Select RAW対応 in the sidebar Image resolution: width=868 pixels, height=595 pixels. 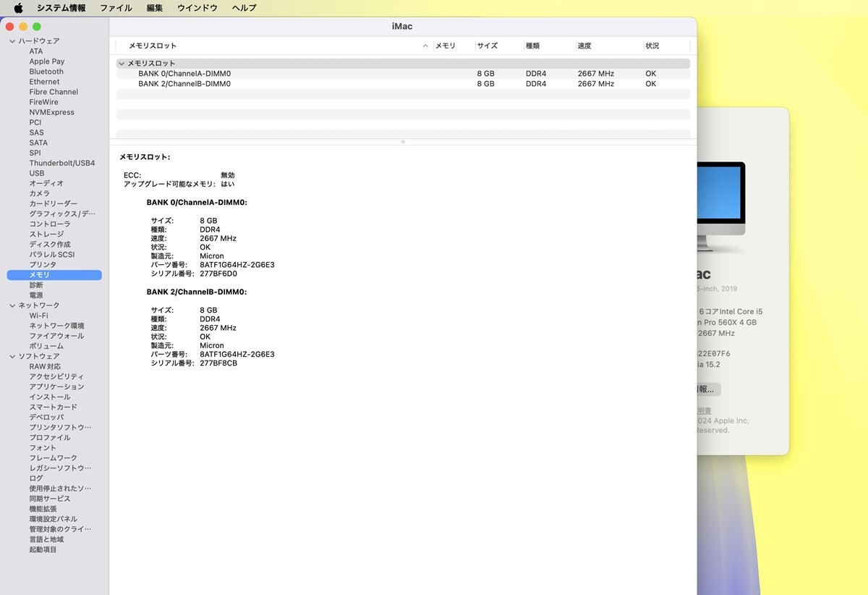click(x=45, y=366)
